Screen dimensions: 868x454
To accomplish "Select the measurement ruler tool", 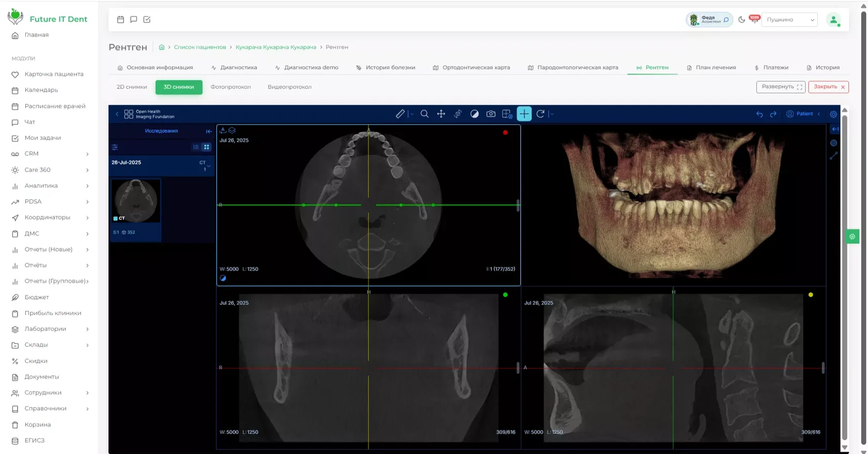I will [400, 114].
